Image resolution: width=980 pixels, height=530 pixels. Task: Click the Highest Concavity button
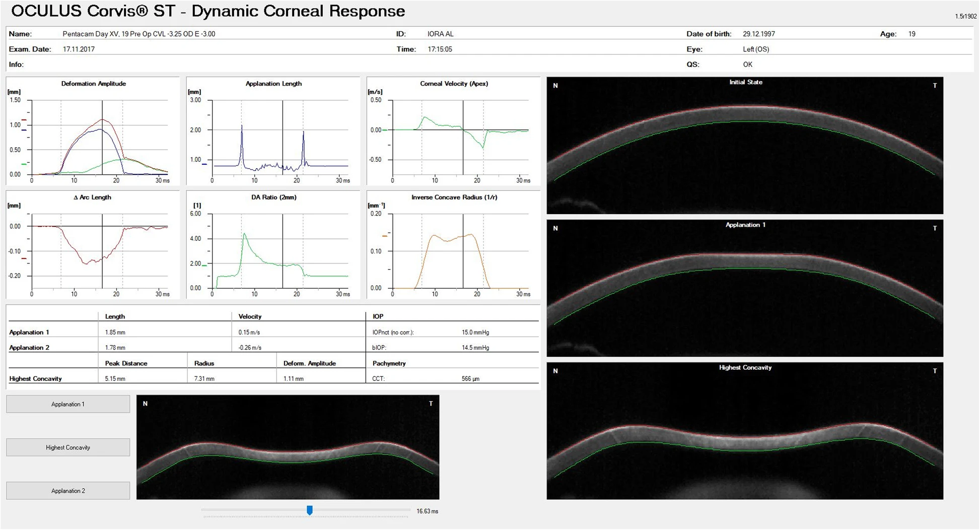click(x=68, y=447)
